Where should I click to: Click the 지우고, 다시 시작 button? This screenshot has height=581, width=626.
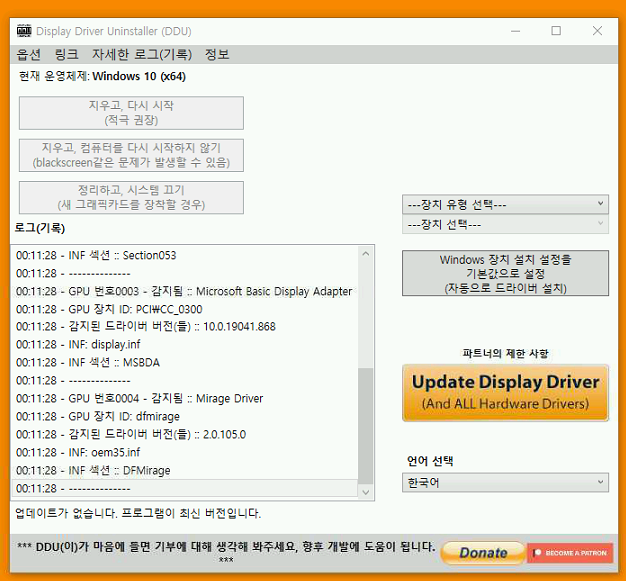[131, 113]
